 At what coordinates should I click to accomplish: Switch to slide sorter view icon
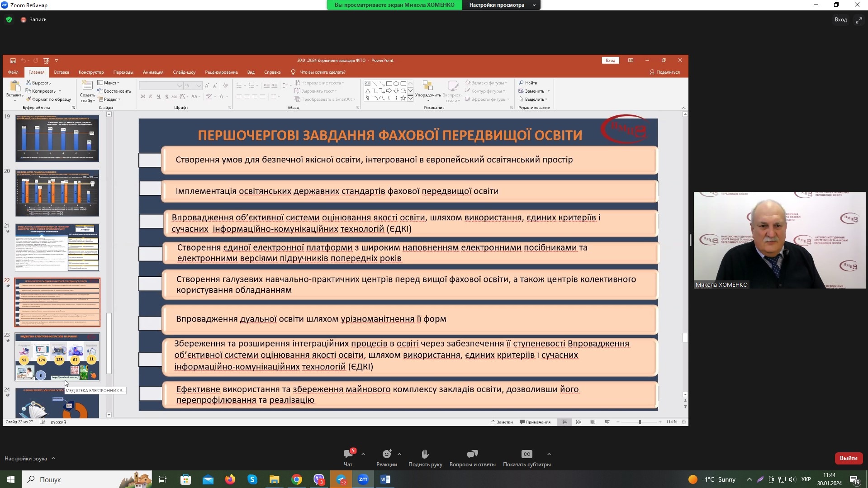tap(579, 422)
